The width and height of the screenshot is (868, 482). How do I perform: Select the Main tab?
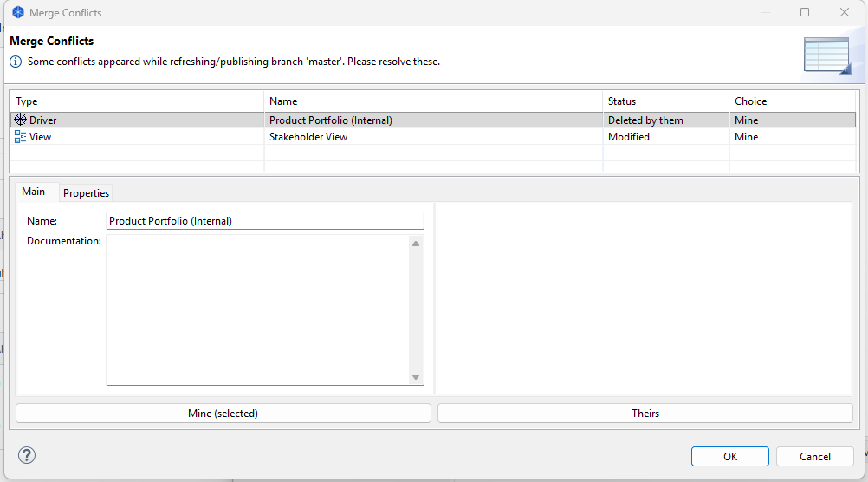click(x=34, y=192)
